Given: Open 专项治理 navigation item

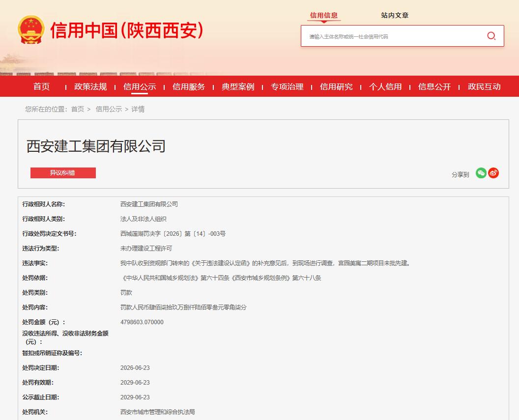Looking at the screenshot, I should coord(287,86).
